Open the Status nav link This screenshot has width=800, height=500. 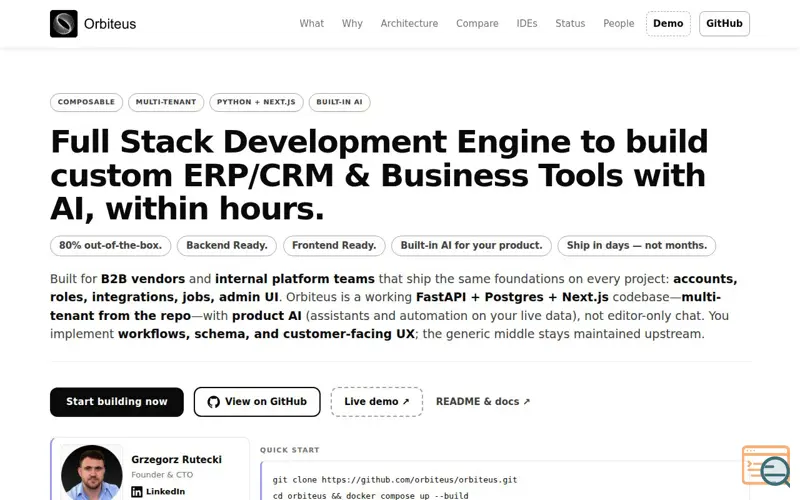(x=570, y=23)
